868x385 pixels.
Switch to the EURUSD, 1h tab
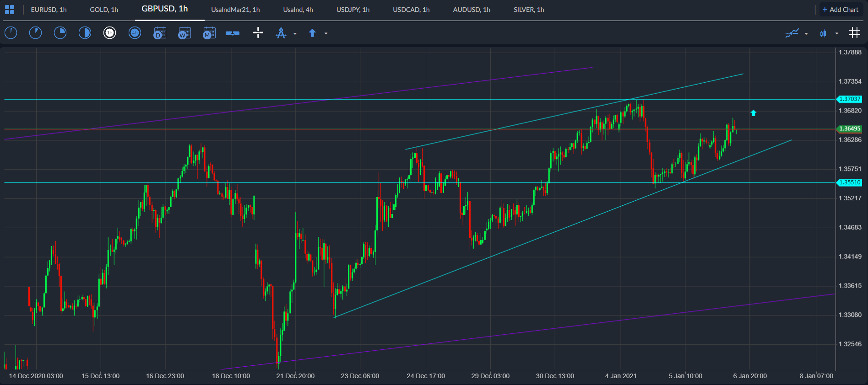pos(49,10)
